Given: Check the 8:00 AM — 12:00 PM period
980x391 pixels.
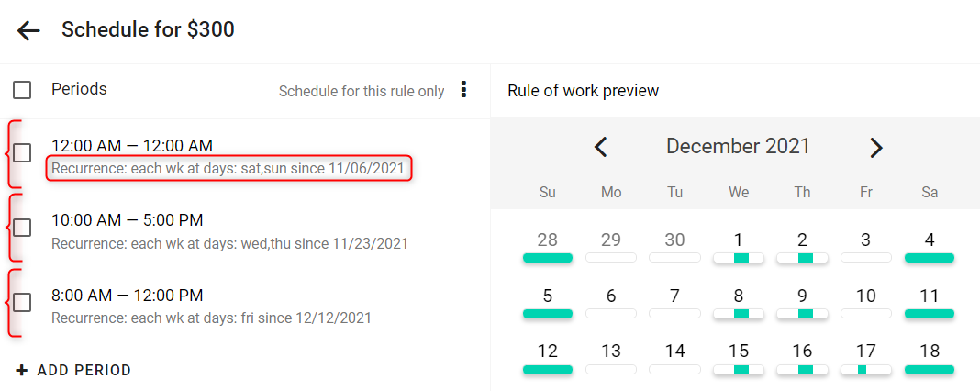Looking at the screenshot, I should pyautogui.click(x=23, y=302).
